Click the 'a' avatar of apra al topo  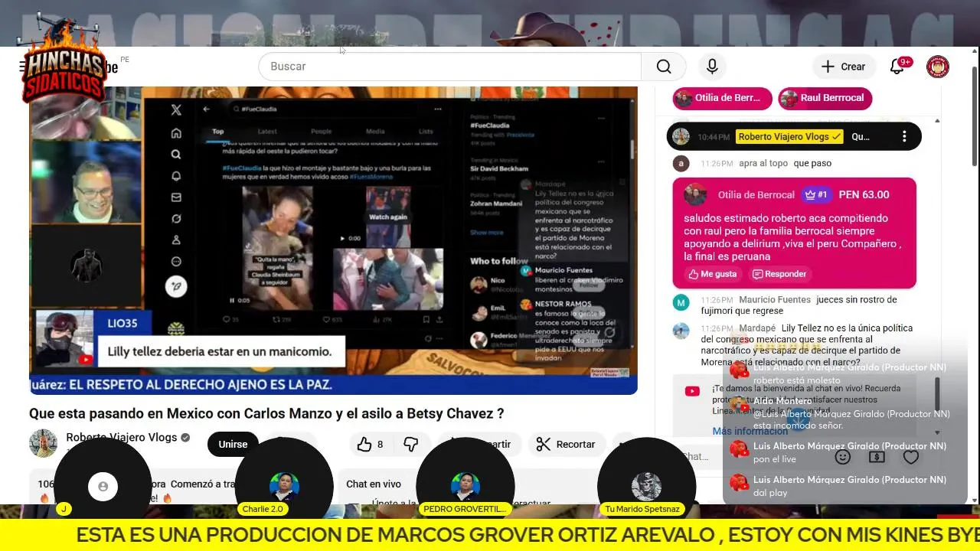681,163
